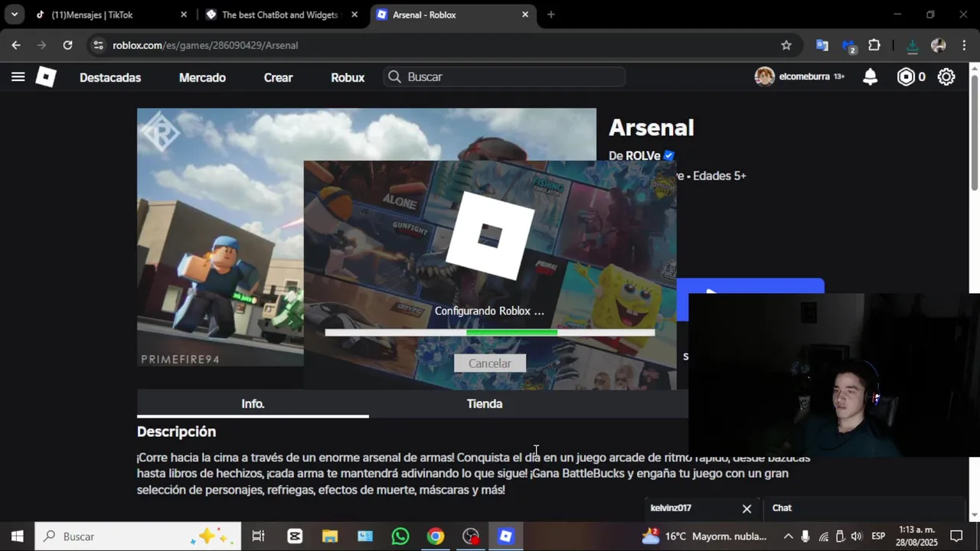The image size is (980, 551).
Task: Open File Explorer from the taskbar
Action: (x=330, y=536)
